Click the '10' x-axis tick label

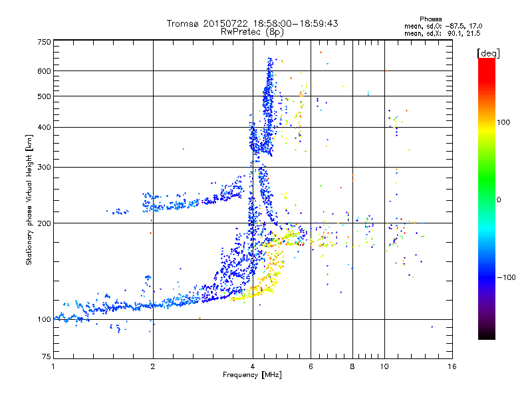384,366
